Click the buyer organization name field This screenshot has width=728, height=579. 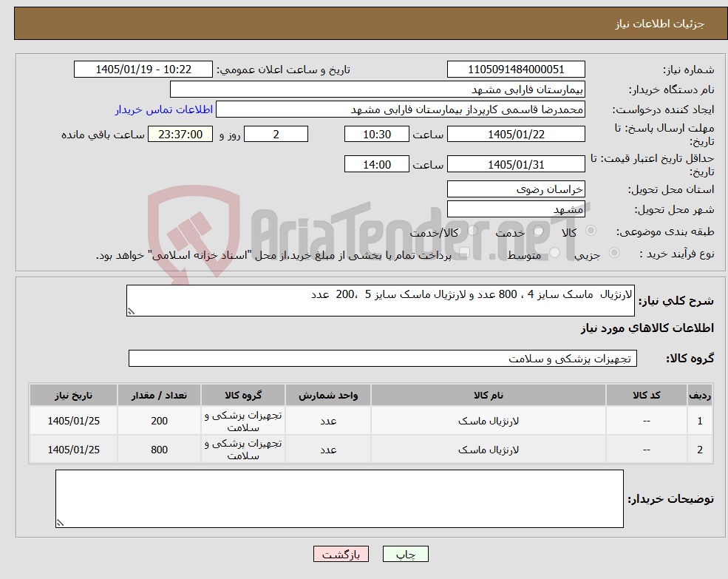(378, 89)
